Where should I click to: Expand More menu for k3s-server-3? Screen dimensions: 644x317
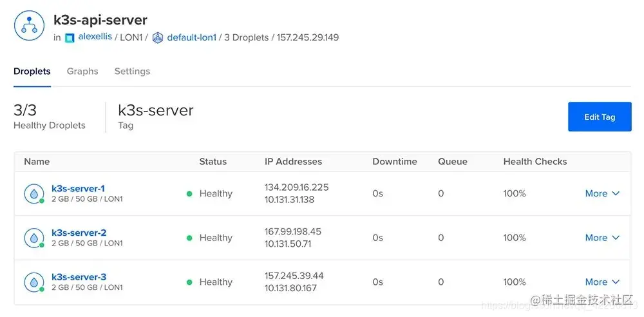(x=602, y=282)
